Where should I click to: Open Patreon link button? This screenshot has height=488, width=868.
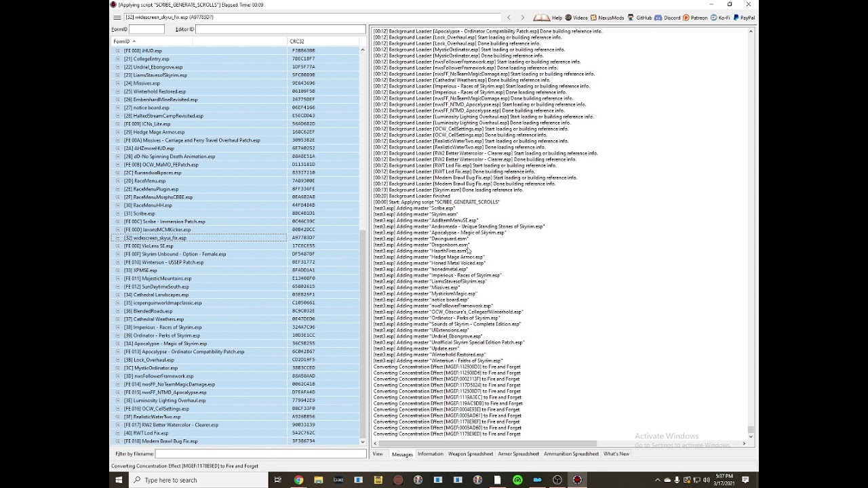[x=695, y=18]
